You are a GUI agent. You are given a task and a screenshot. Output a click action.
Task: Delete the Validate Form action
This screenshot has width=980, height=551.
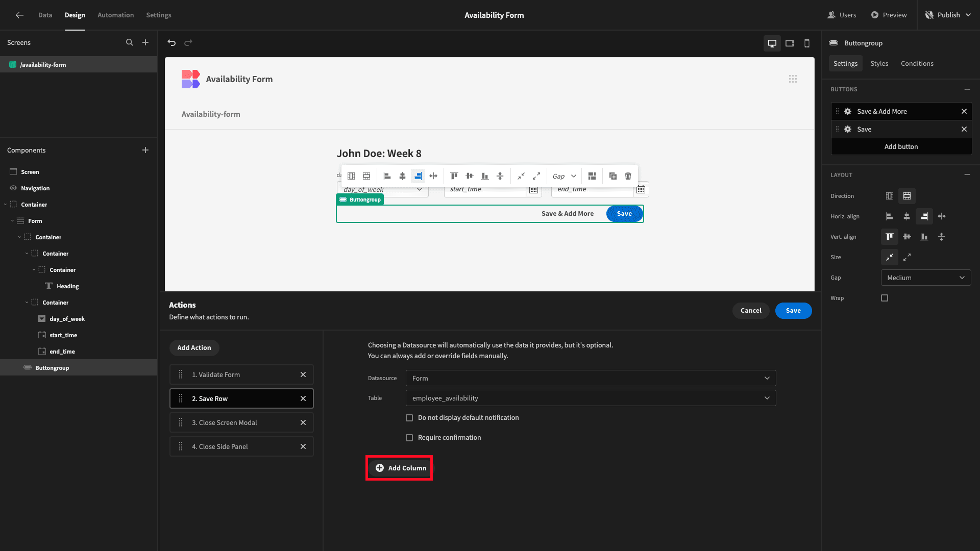click(x=303, y=374)
